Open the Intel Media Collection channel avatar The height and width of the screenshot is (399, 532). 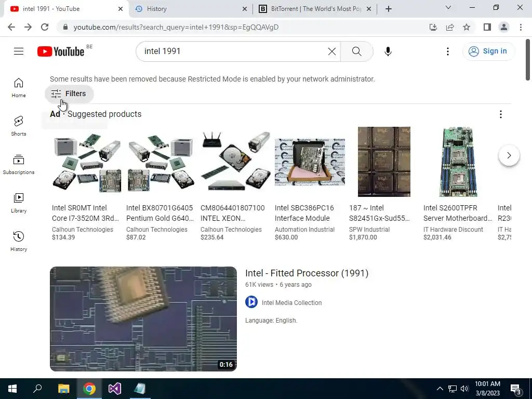click(251, 302)
